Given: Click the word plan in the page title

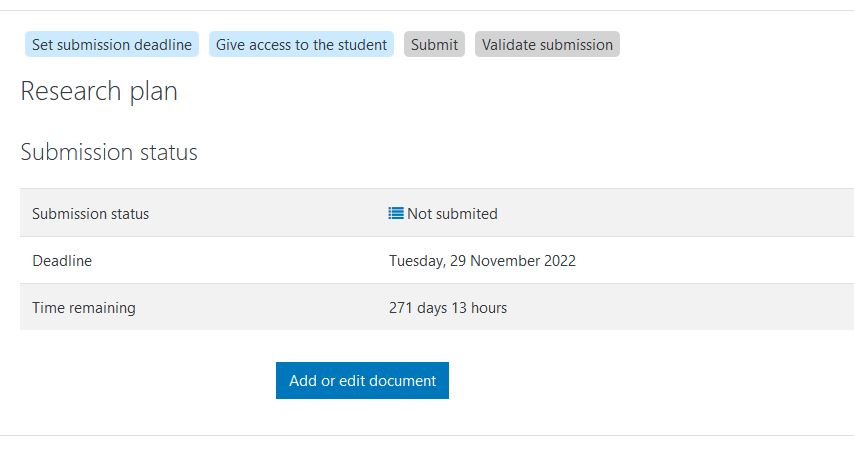Looking at the screenshot, I should (x=152, y=92).
